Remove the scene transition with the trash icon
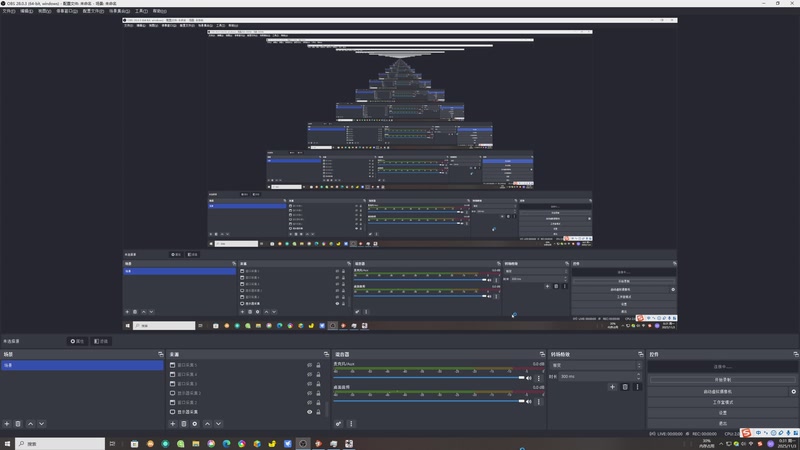Image resolution: width=800 pixels, height=450 pixels. 625,387
